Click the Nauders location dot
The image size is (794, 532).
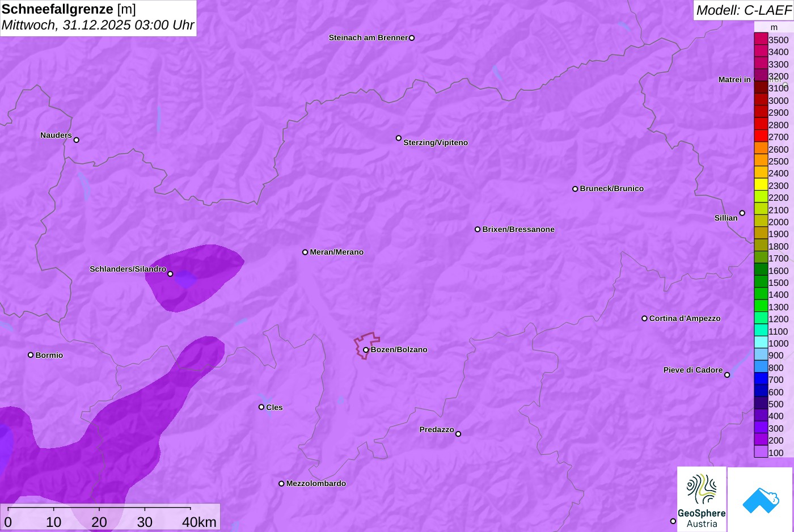pos(77,140)
